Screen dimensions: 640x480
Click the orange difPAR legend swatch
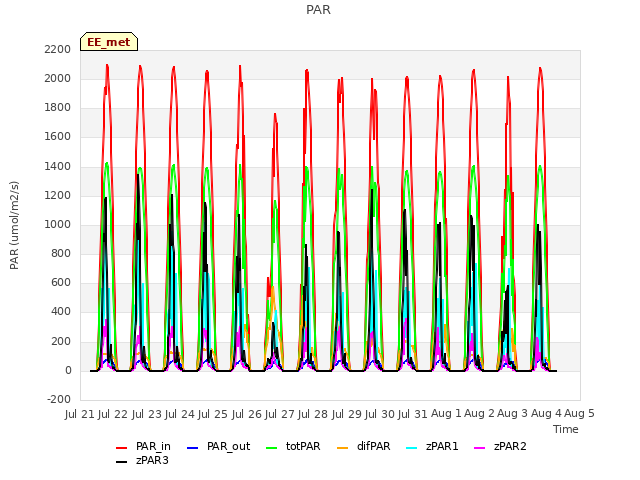[342, 448]
